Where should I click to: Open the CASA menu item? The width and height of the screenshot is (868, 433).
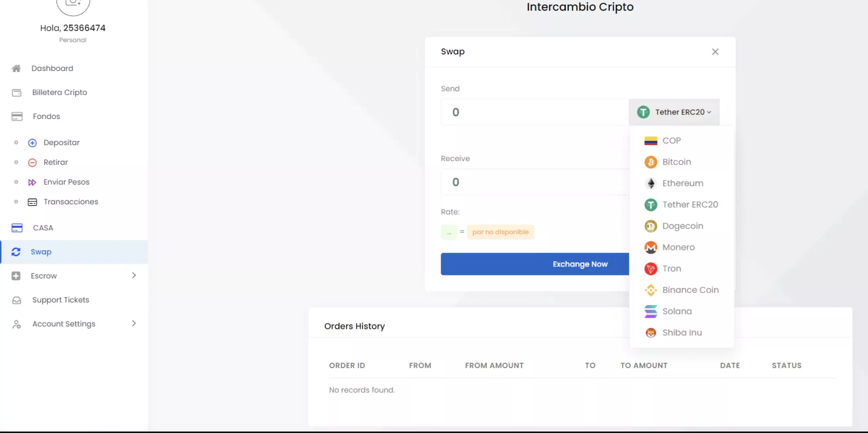[x=43, y=228]
